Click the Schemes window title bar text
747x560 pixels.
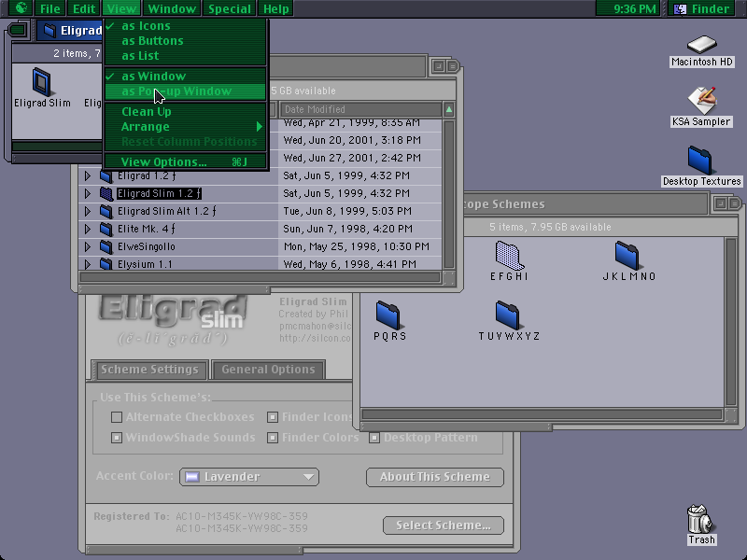(x=503, y=204)
